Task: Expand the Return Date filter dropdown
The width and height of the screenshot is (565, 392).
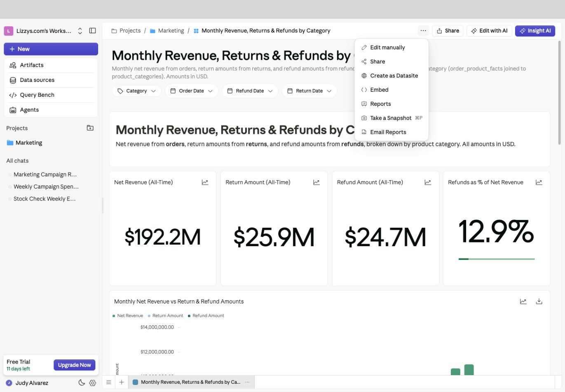Action: click(309, 91)
